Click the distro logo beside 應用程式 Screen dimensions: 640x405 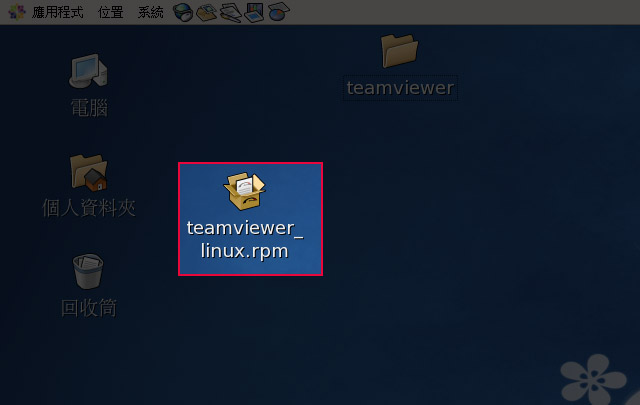(x=17, y=12)
